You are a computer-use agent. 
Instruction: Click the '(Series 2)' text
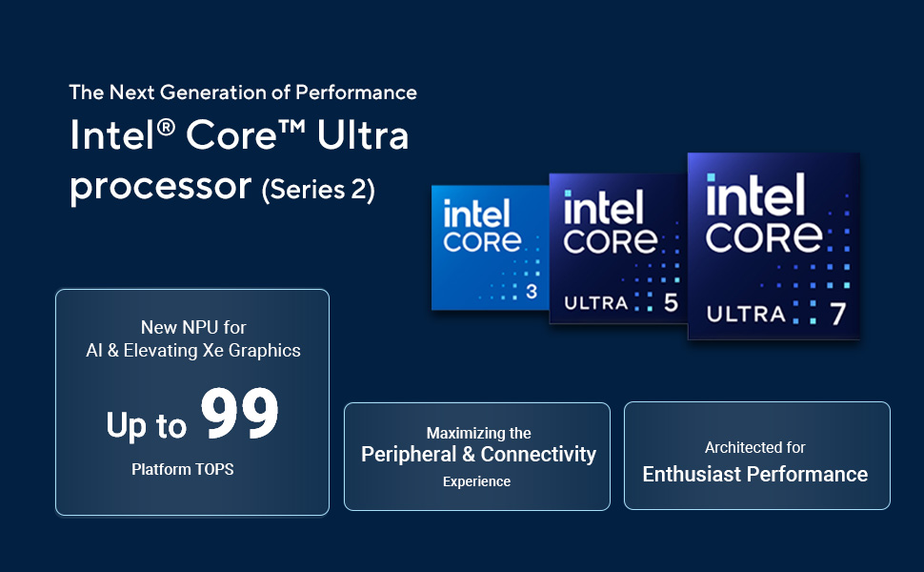[318, 190]
